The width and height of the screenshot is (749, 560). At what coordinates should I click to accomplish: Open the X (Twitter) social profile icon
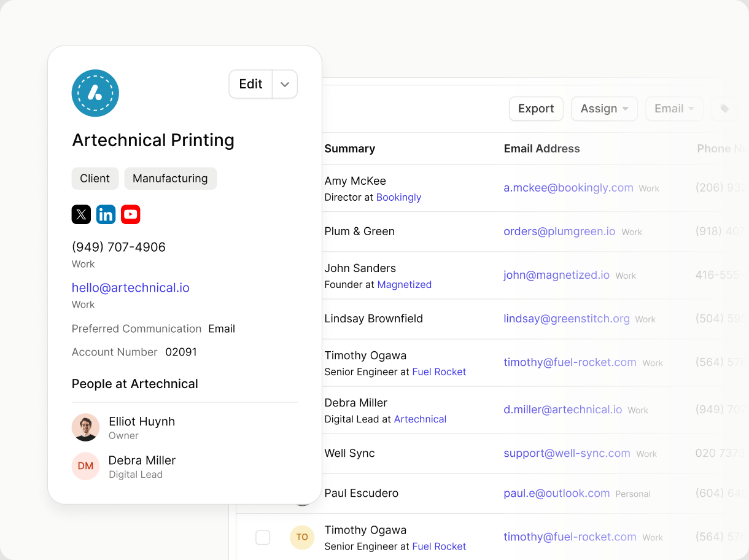pos(81,214)
